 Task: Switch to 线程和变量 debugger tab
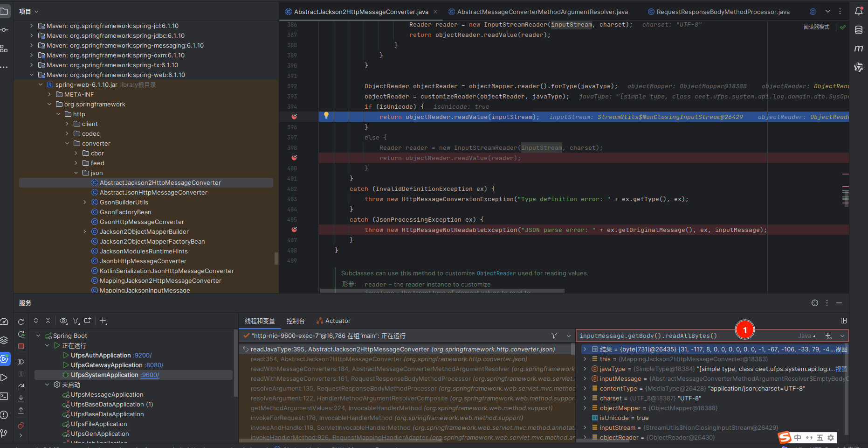[x=260, y=321]
